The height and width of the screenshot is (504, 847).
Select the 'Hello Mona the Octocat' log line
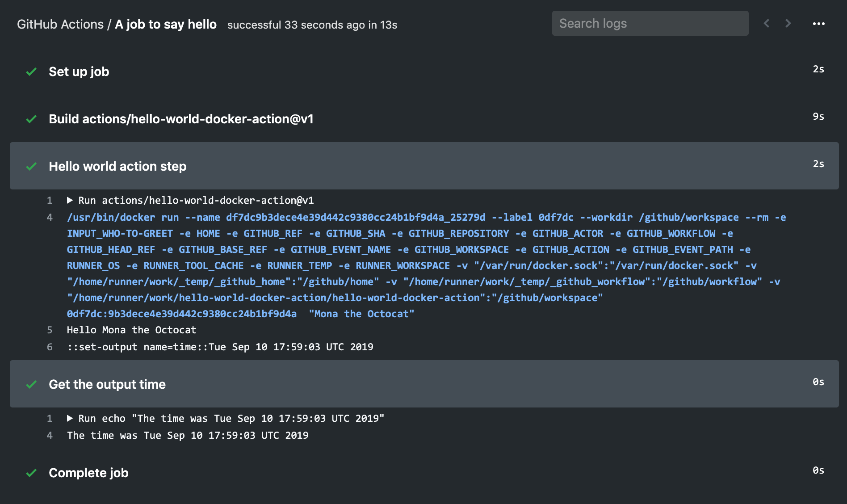click(x=131, y=330)
